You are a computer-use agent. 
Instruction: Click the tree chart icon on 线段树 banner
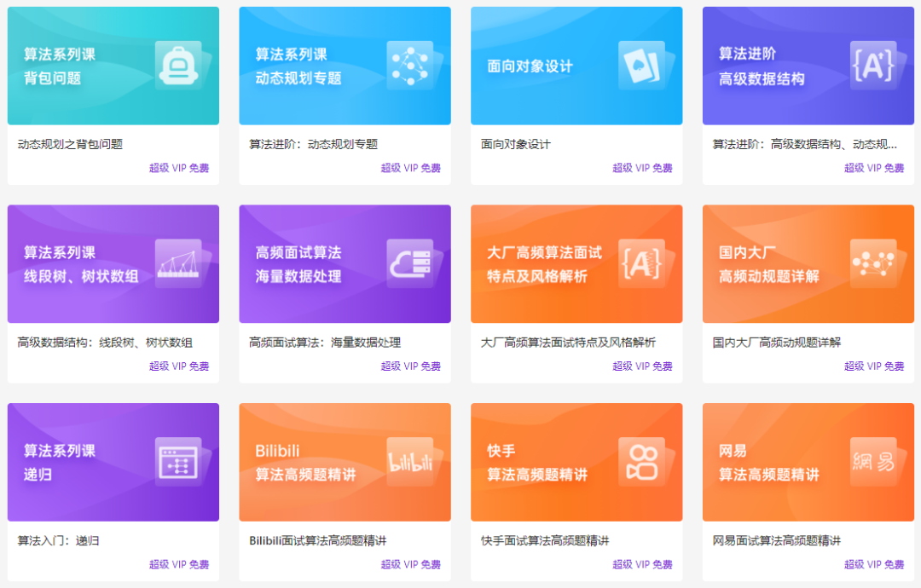178,263
